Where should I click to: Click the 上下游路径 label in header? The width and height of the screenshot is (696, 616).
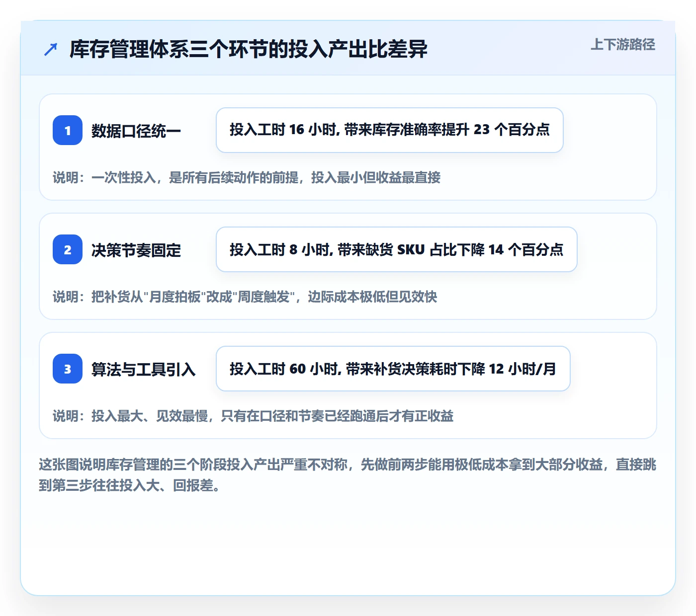623,45
